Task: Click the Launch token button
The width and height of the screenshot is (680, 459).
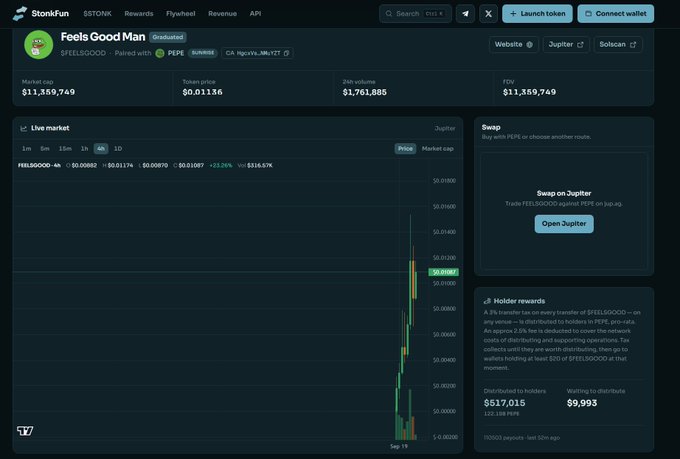Action: [x=537, y=14]
